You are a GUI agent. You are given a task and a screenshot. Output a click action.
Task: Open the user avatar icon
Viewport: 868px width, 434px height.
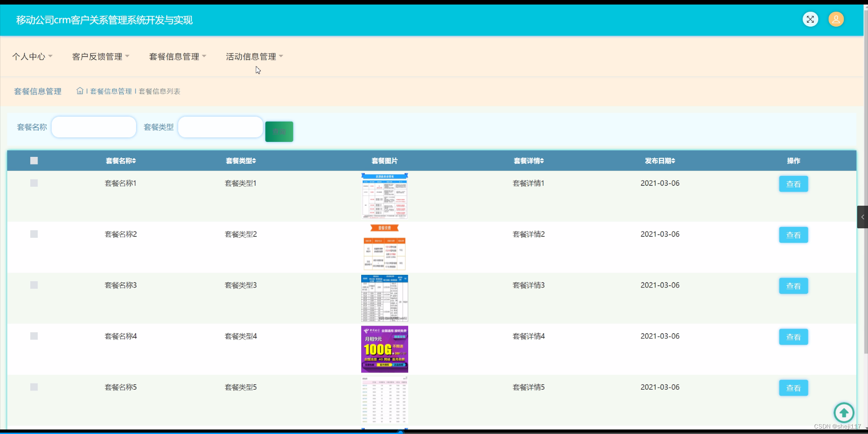836,19
